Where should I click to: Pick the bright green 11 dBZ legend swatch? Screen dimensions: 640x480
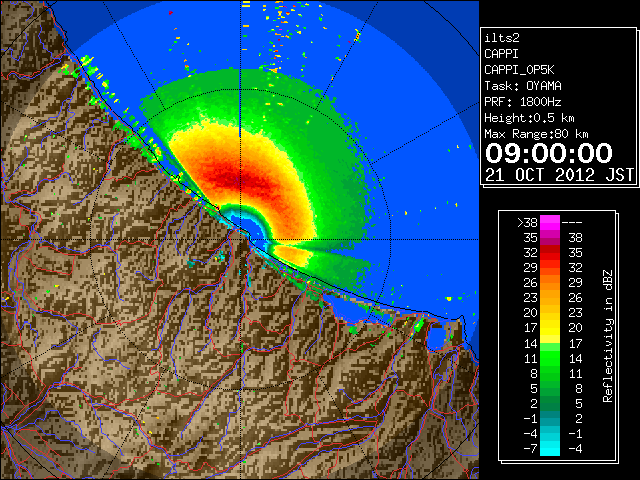[x=550, y=358]
